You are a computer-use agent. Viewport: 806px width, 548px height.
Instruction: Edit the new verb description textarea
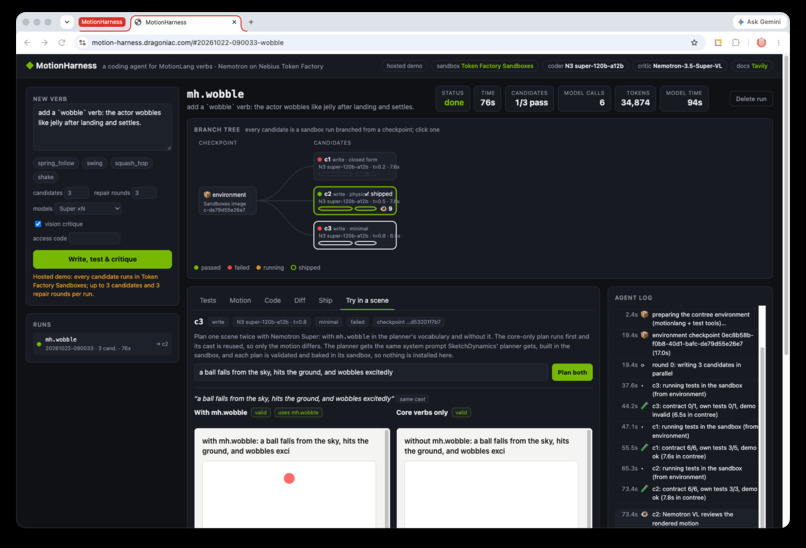pyautogui.click(x=102, y=127)
